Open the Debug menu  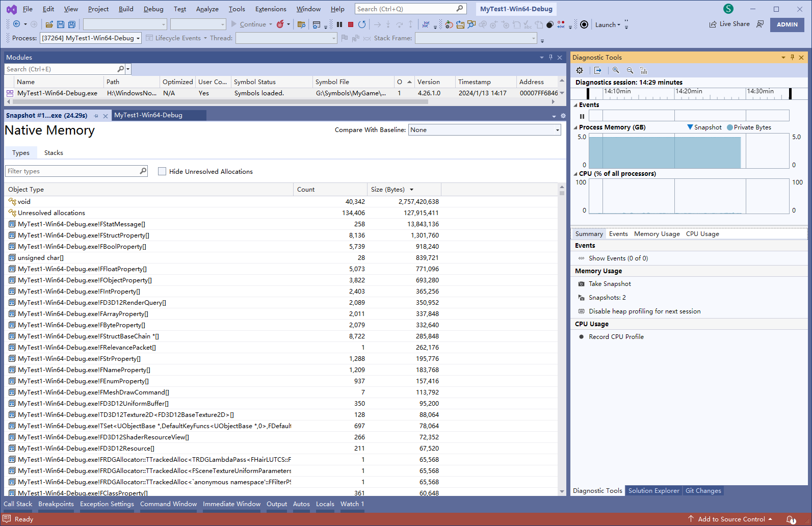[x=153, y=9]
